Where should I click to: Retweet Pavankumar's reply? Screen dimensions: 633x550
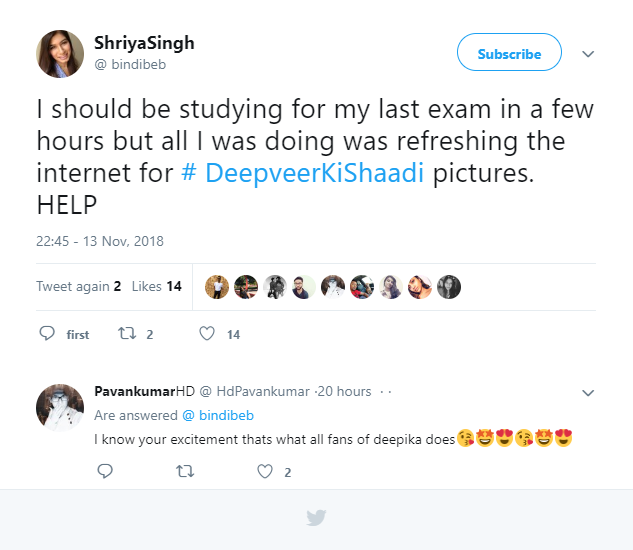(185, 471)
